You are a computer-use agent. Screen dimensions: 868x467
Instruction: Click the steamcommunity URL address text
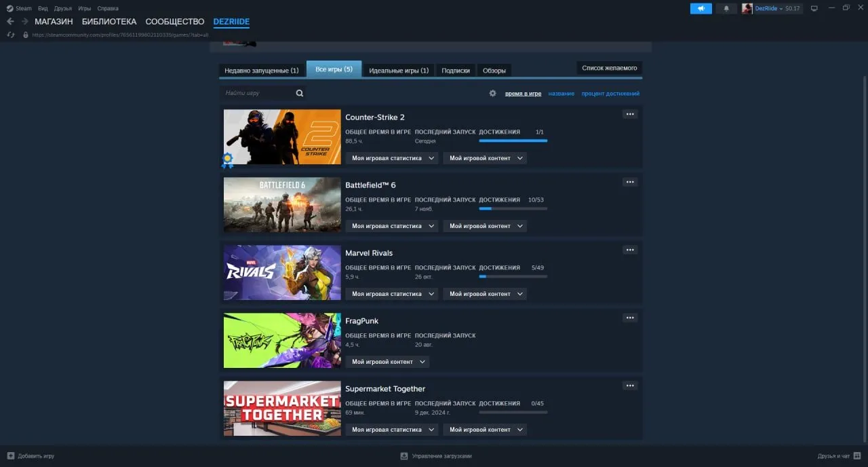click(x=120, y=35)
